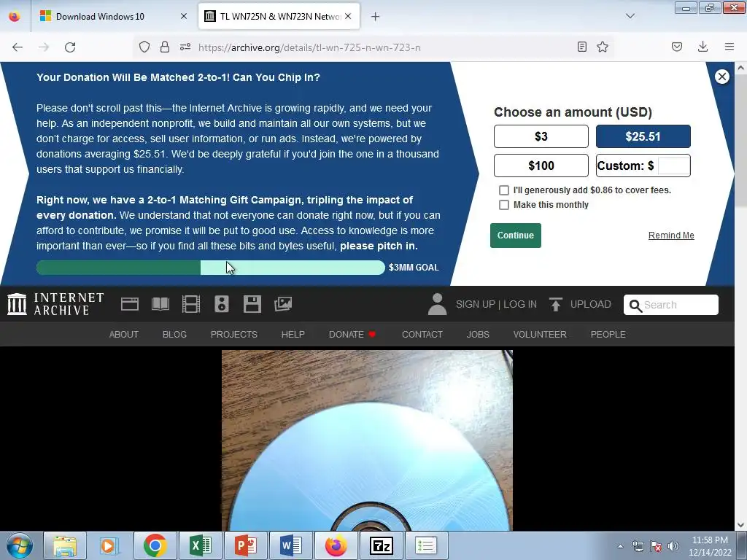This screenshot has height=560, width=747.
Task: Open the Software (floppy disk) icon
Action: [x=252, y=304]
